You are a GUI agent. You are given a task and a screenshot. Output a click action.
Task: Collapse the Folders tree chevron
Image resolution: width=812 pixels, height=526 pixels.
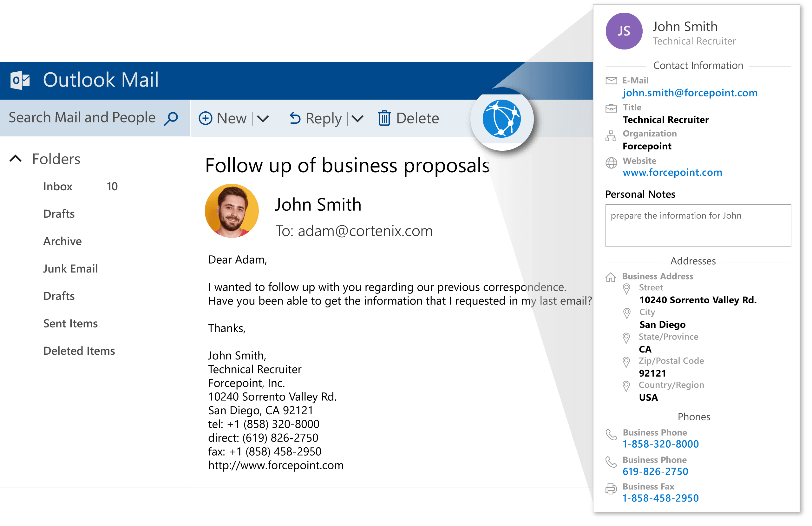tap(16, 158)
